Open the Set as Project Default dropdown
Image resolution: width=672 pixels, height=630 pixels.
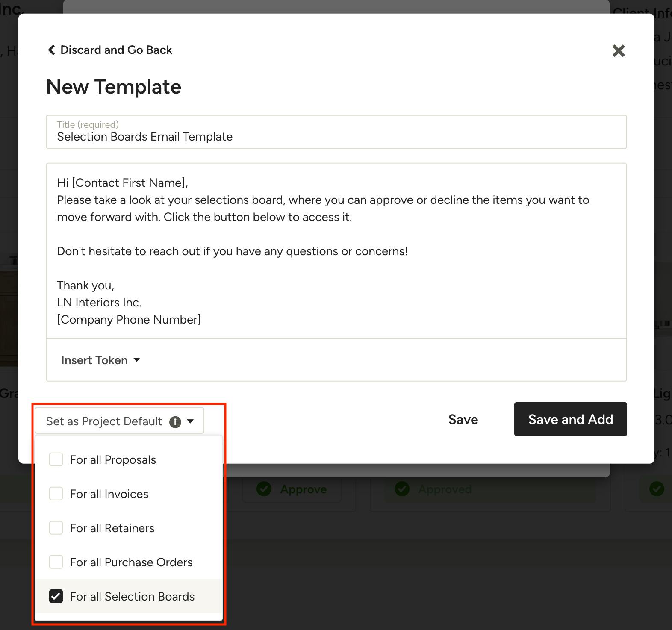[x=119, y=421]
